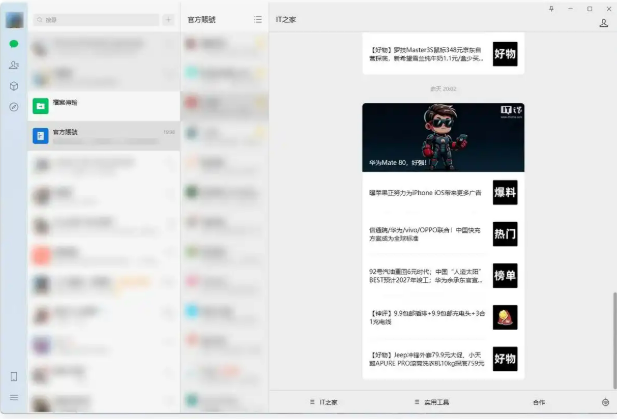Pin the window with the pushpin icon
Image resolution: width=617 pixels, height=419 pixels.
point(551,9)
